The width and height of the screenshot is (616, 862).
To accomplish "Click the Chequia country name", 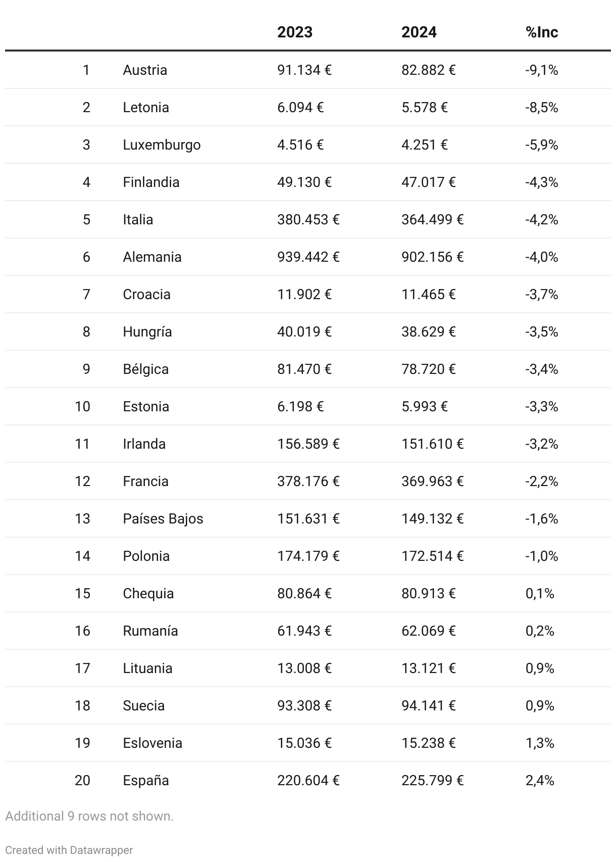I will click(x=148, y=593).
